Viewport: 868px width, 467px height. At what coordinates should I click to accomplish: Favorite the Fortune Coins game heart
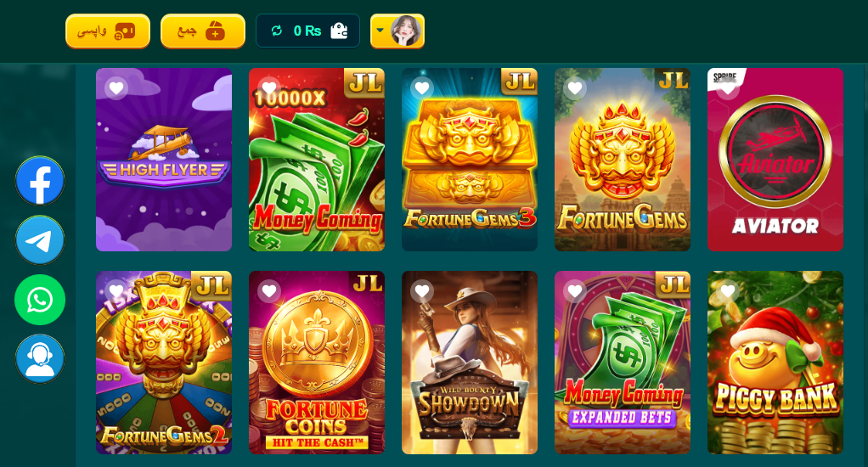pyautogui.click(x=269, y=291)
